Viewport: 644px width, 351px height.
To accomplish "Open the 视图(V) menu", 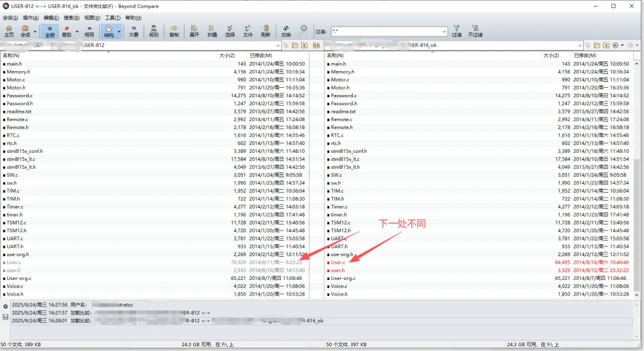I will pos(92,18).
